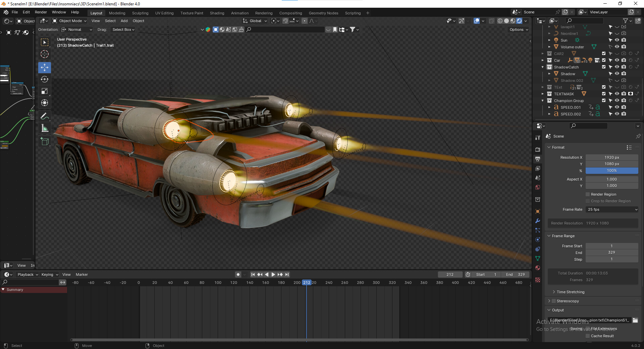Enable the Render Region checkbox

pyautogui.click(x=588, y=194)
